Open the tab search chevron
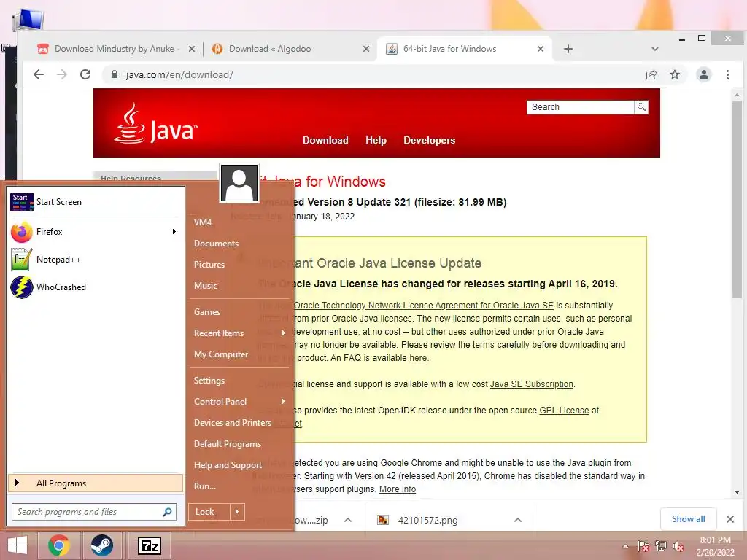The image size is (747, 560). pos(655,49)
